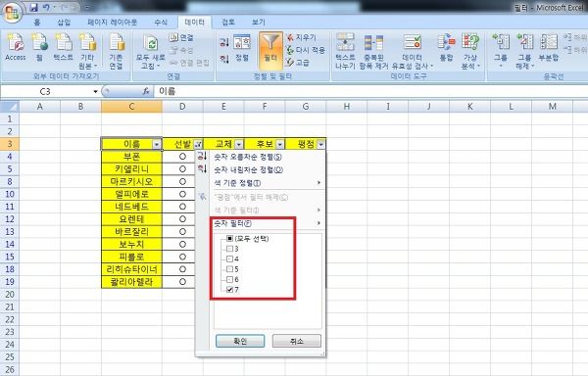This screenshot has width=588, height=376.
Task: Open other sources (기타 원본) menu
Action: pos(87,51)
